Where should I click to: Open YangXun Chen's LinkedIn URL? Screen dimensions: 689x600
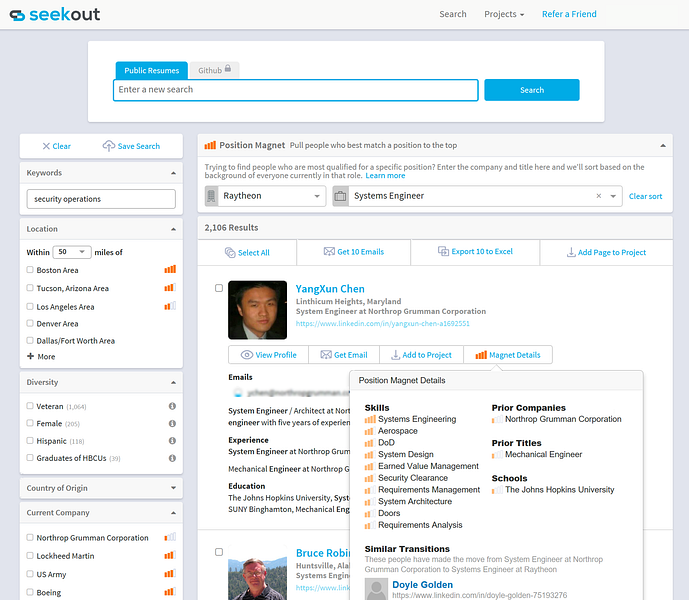coord(382,324)
